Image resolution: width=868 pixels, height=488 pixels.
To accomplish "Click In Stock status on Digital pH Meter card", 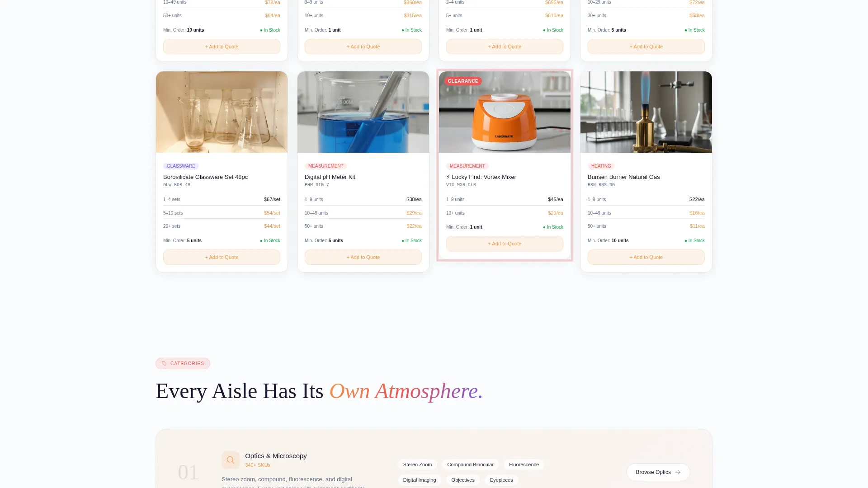I will click(x=412, y=241).
